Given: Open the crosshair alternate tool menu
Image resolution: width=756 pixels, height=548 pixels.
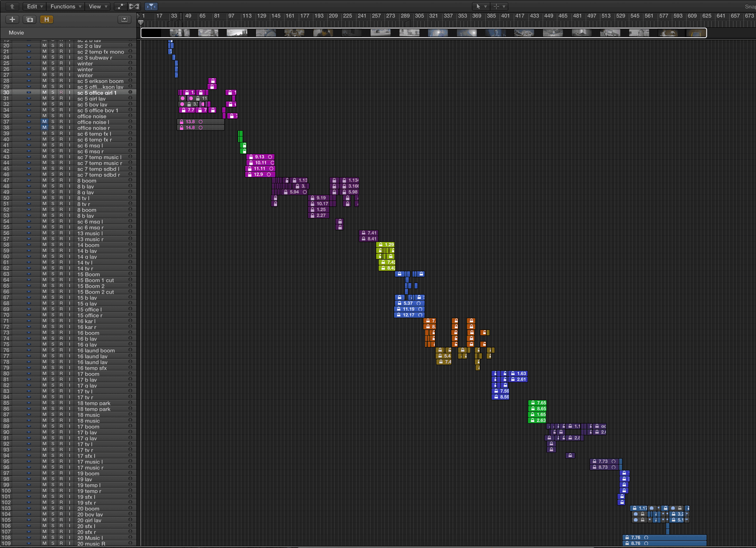Looking at the screenshot, I should (499, 6).
